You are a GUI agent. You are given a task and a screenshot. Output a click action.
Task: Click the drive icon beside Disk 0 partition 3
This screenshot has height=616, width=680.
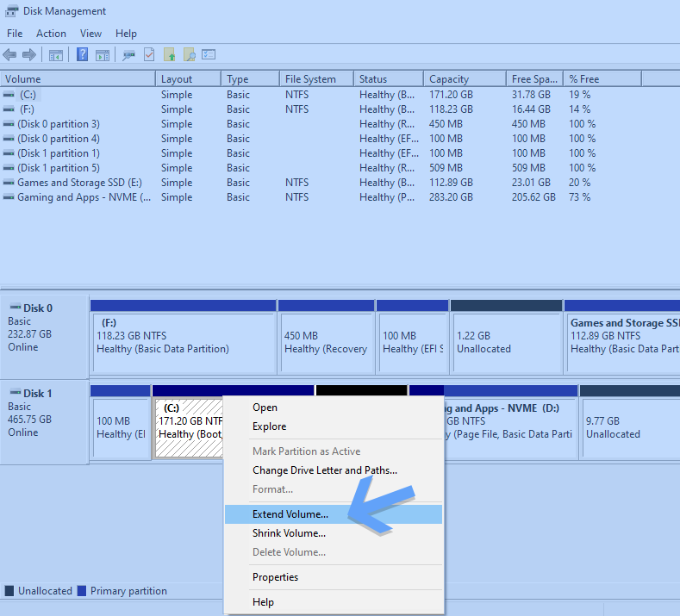(x=9, y=124)
